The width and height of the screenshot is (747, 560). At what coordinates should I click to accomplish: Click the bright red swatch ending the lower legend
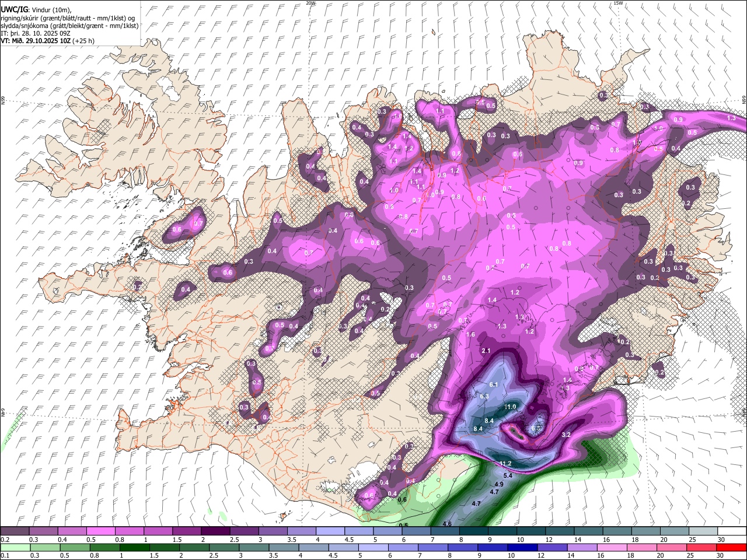pos(732,547)
